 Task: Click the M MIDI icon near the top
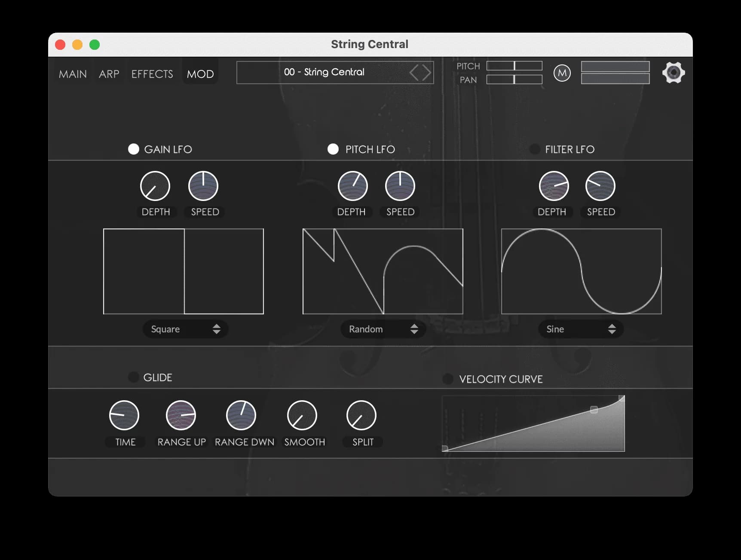(561, 73)
